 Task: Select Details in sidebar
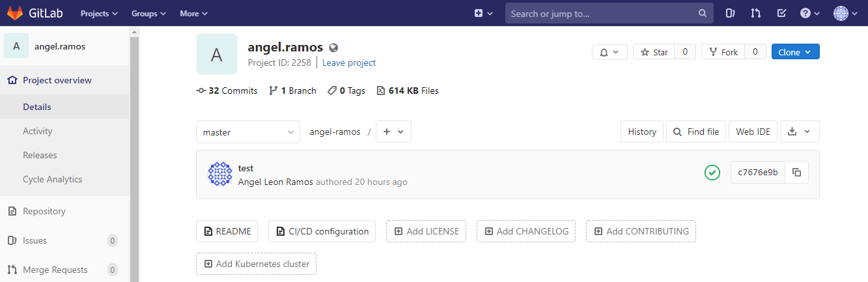(65, 107)
